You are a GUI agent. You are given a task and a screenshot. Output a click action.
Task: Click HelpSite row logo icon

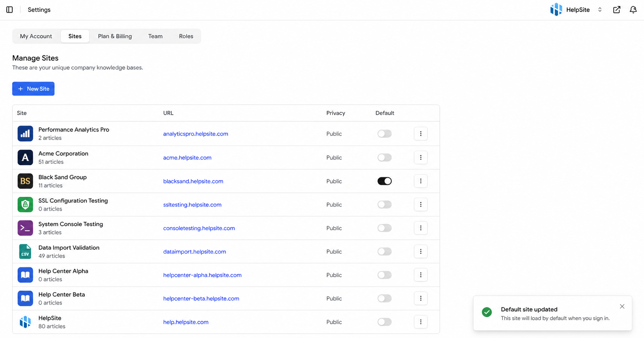[25, 322]
